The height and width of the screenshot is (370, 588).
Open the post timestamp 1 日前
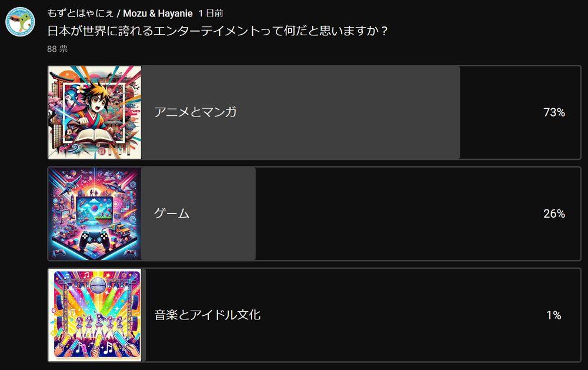pyautogui.click(x=211, y=14)
